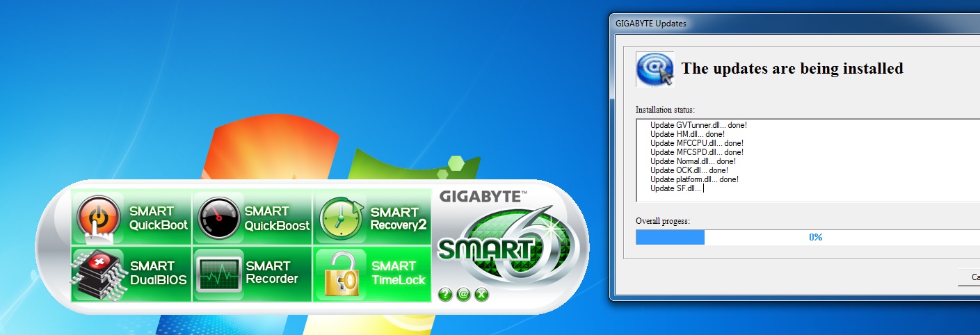Click the 'SMART QuickBoot' label
Screen dimensions: 980x335
(x=159, y=218)
